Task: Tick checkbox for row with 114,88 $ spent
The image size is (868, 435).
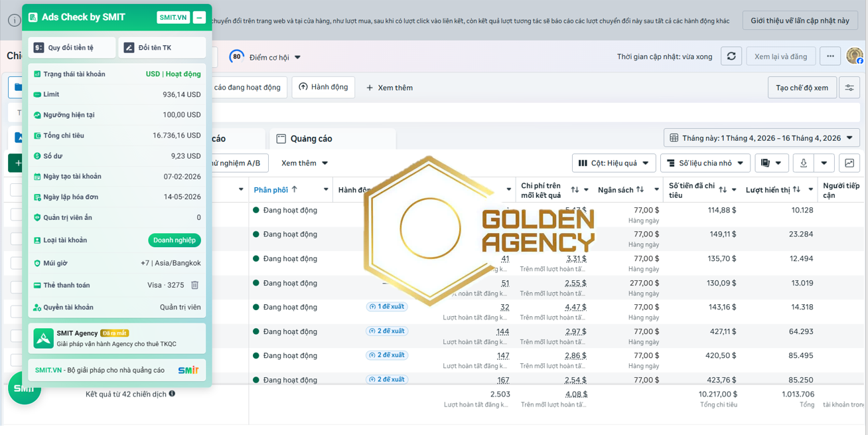Action: click(x=17, y=215)
